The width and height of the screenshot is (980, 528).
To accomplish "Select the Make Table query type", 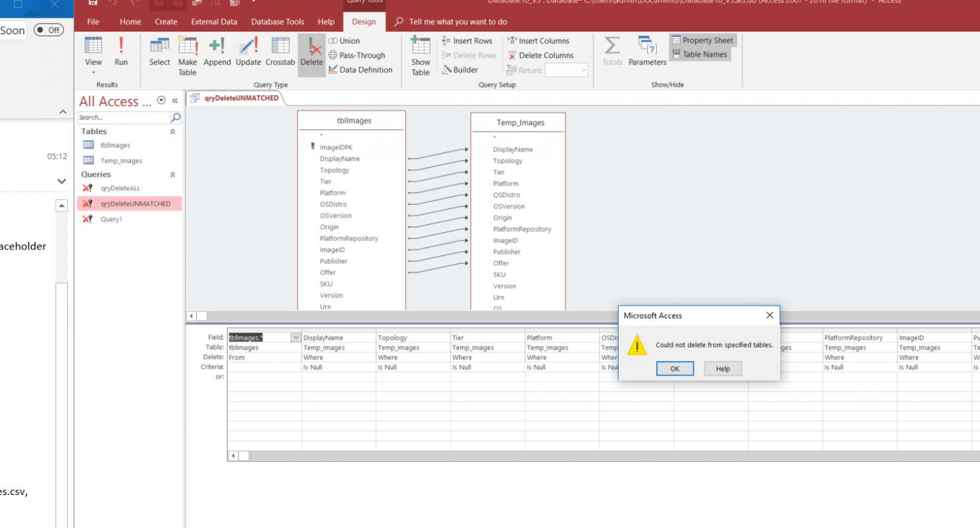I will coord(187,53).
